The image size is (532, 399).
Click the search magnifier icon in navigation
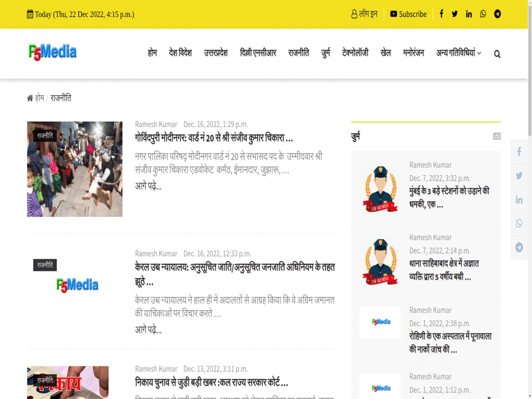(497, 54)
